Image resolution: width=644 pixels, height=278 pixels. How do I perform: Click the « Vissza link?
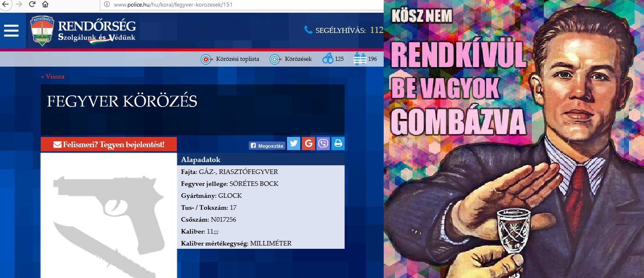pos(53,76)
